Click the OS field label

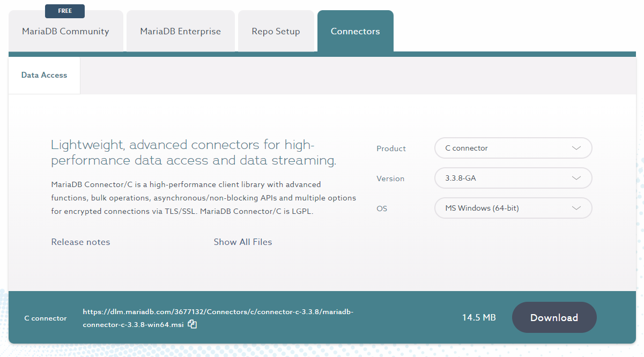[x=381, y=209]
